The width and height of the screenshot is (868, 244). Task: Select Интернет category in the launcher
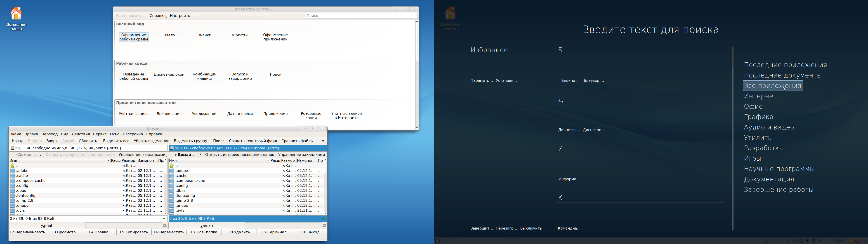pos(760,96)
